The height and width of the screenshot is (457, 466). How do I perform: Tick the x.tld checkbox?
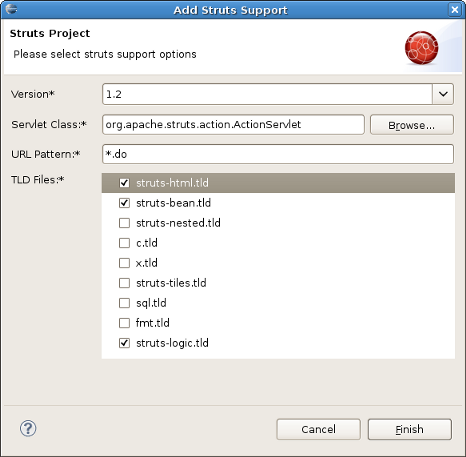click(x=124, y=263)
